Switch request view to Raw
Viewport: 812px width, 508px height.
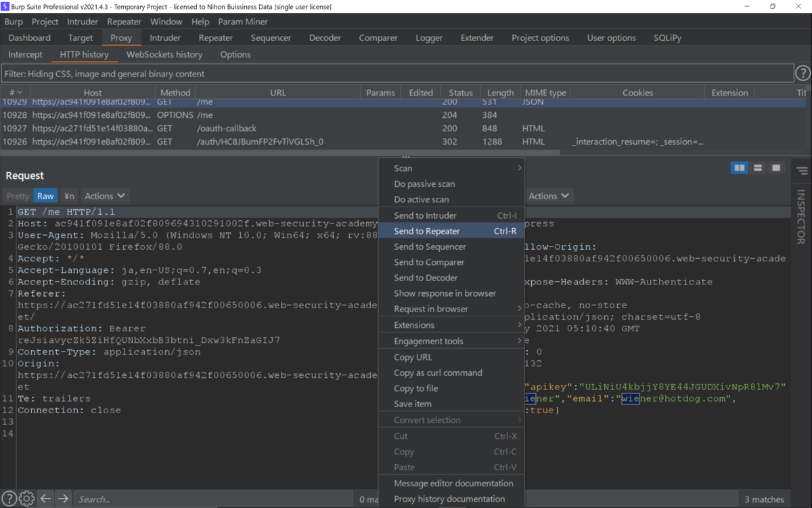click(x=45, y=196)
